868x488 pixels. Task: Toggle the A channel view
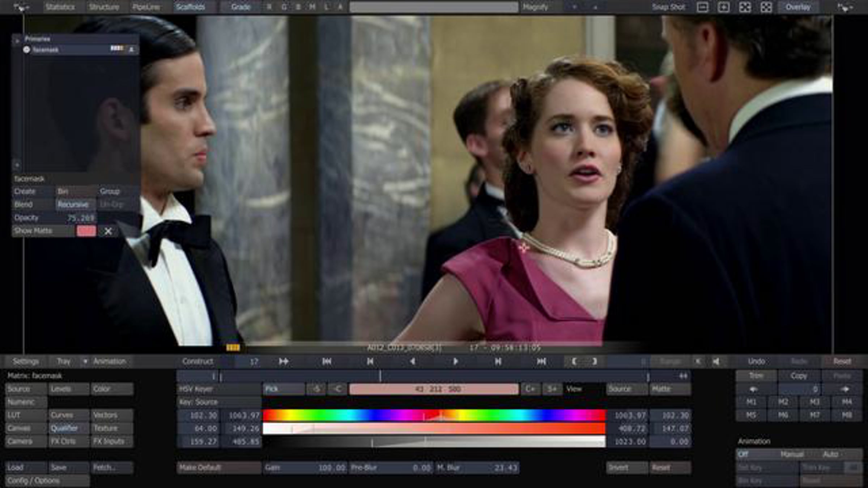pyautogui.click(x=340, y=7)
